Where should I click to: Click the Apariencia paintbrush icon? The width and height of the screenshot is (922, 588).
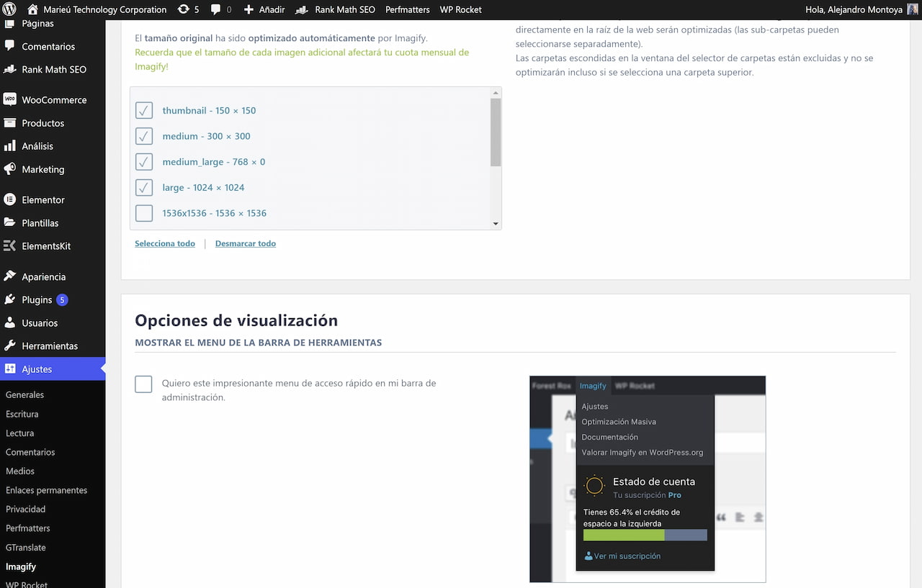pyautogui.click(x=9, y=276)
